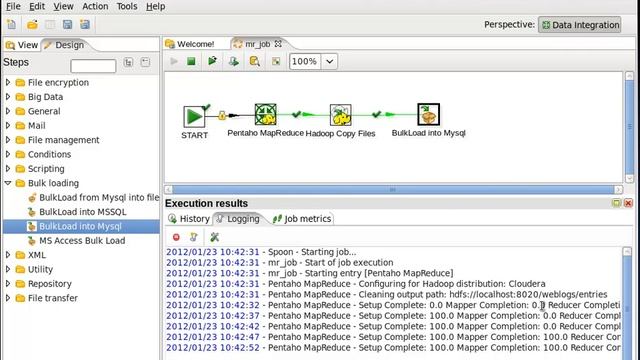Click the Save file disk icon
Viewport: 640px width, 360px height.
(x=67, y=24)
